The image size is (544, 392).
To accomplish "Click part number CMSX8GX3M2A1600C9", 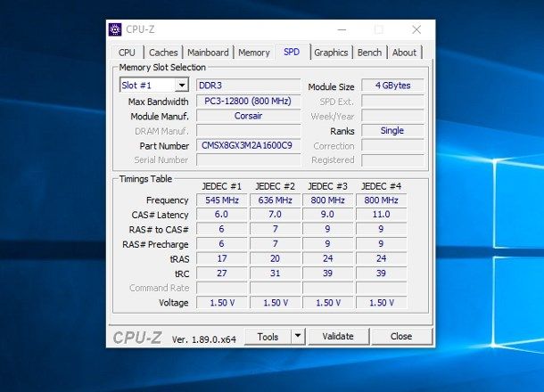I will tap(249, 145).
